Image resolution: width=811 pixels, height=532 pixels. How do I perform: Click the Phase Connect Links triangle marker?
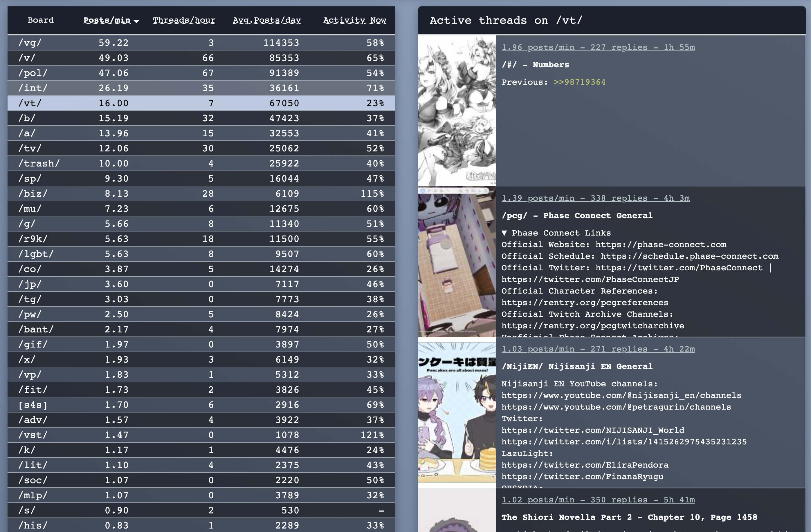504,233
